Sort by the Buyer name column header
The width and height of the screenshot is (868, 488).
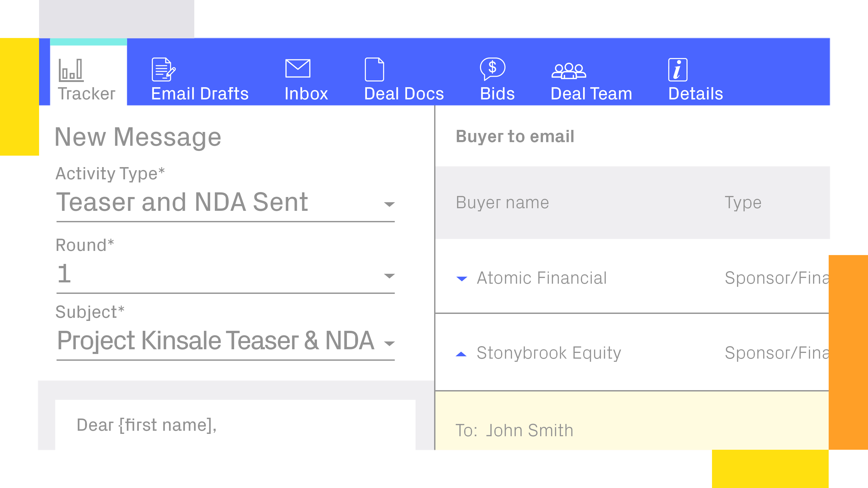point(502,202)
